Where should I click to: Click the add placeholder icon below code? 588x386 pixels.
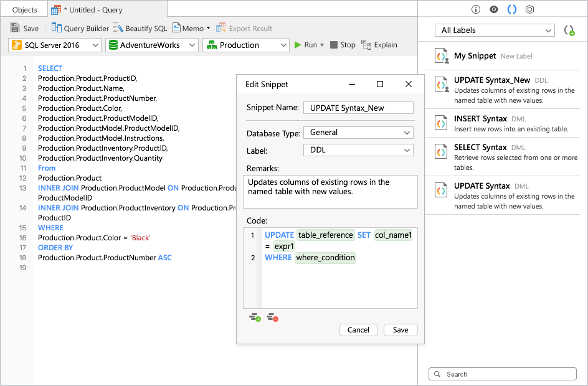click(255, 318)
